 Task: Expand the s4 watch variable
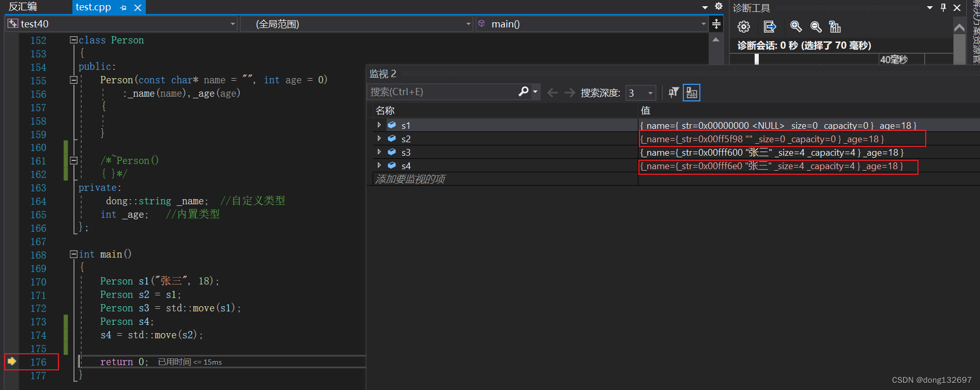coord(379,166)
